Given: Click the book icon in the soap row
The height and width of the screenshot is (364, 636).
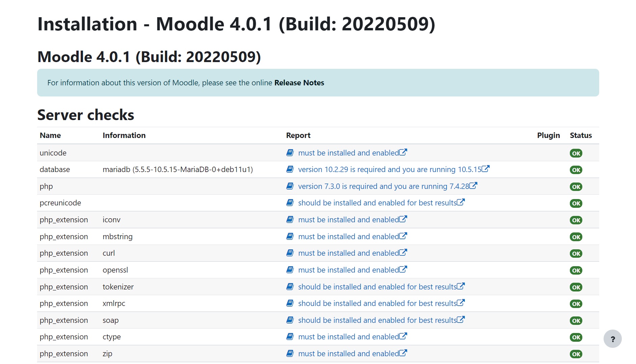Looking at the screenshot, I should [x=290, y=320].
